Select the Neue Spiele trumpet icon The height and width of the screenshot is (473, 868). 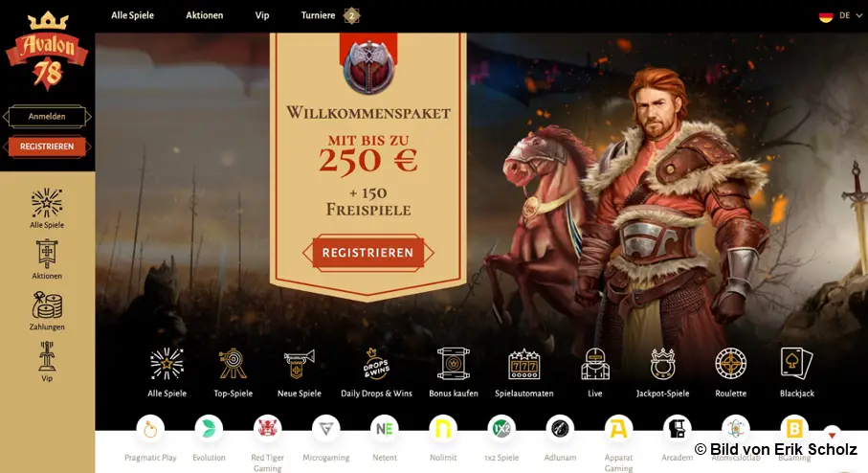tap(299, 364)
